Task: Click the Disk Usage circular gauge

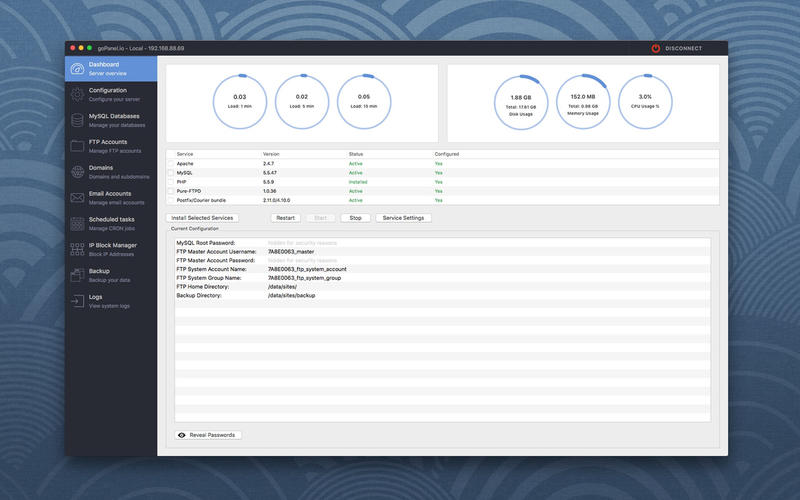Action: coord(522,103)
